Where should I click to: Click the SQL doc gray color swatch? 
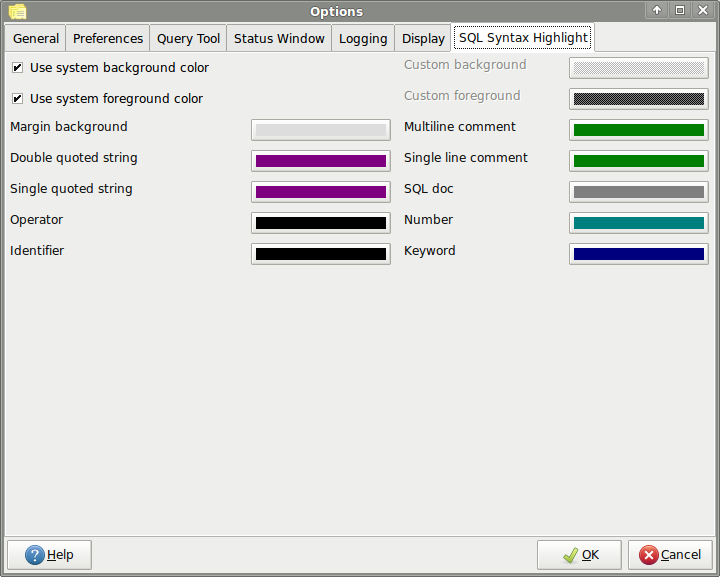(638, 192)
